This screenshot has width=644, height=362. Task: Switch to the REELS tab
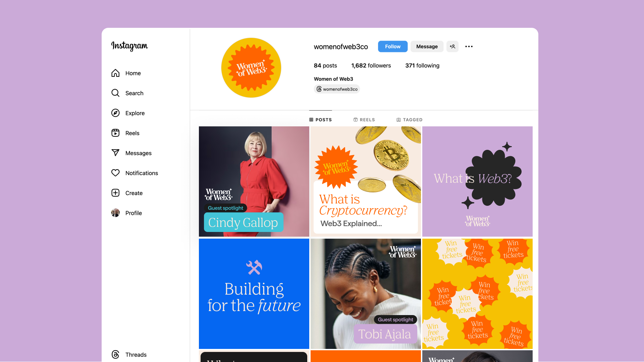tap(364, 120)
